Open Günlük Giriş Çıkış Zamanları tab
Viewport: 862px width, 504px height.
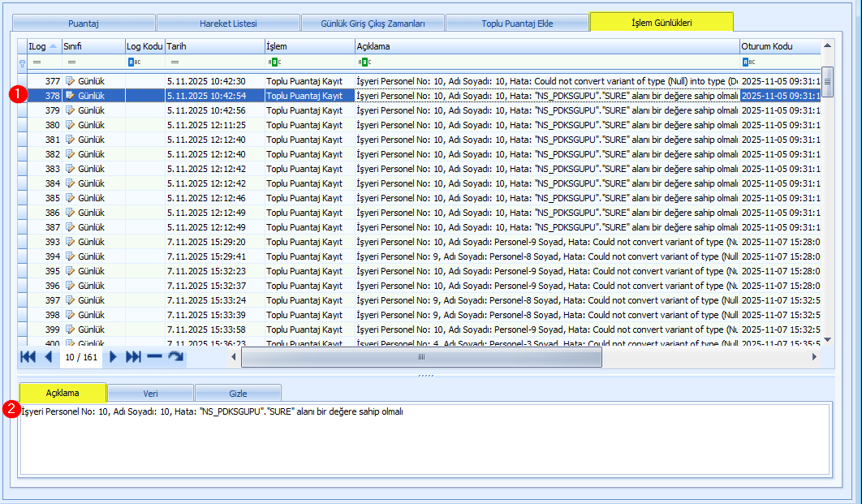point(373,24)
